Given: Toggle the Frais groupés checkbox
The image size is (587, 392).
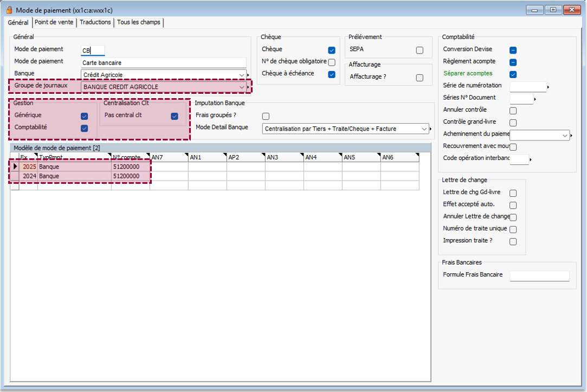Looking at the screenshot, I should pyautogui.click(x=266, y=116).
